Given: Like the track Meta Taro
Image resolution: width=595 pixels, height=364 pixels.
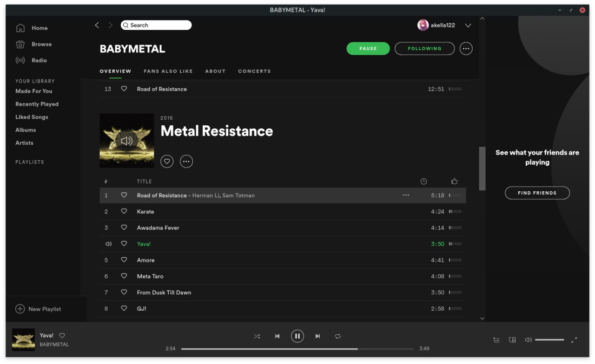Looking at the screenshot, I should [x=124, y=276].
